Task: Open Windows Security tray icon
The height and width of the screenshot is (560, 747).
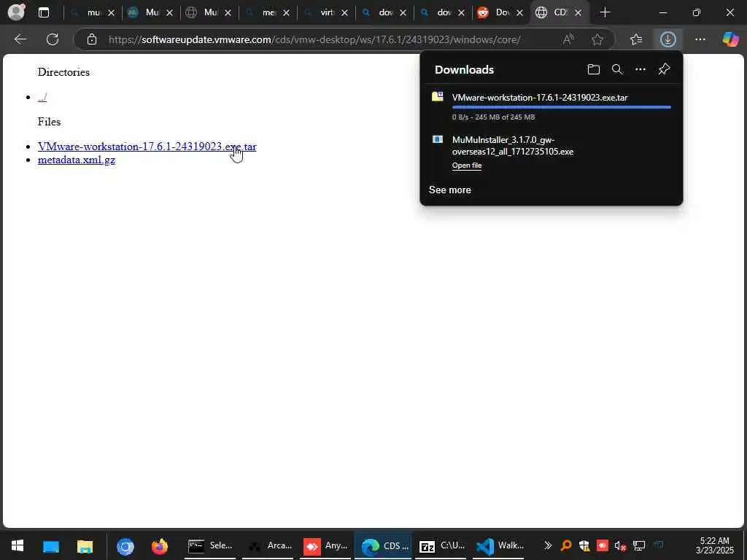Action: point(584,545)
